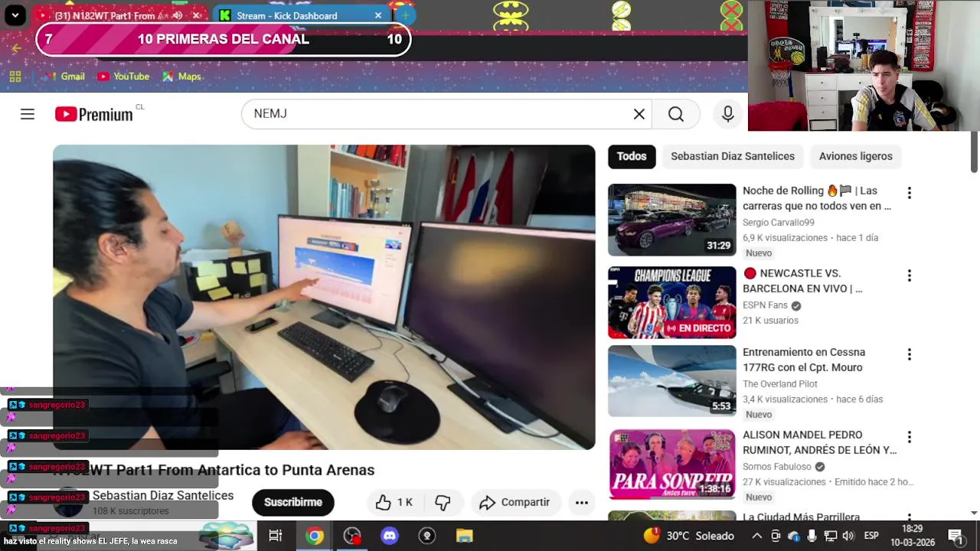Open Entrenamiento en Cessna 177RG thumbnail
Viewport: 980px width, 551px height.
[672, 381]
